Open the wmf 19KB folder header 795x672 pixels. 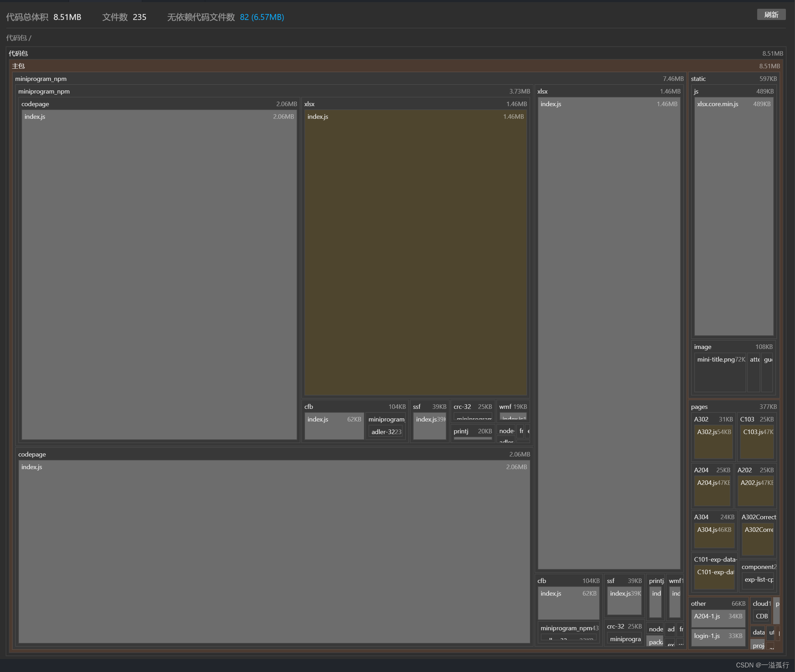513,406
